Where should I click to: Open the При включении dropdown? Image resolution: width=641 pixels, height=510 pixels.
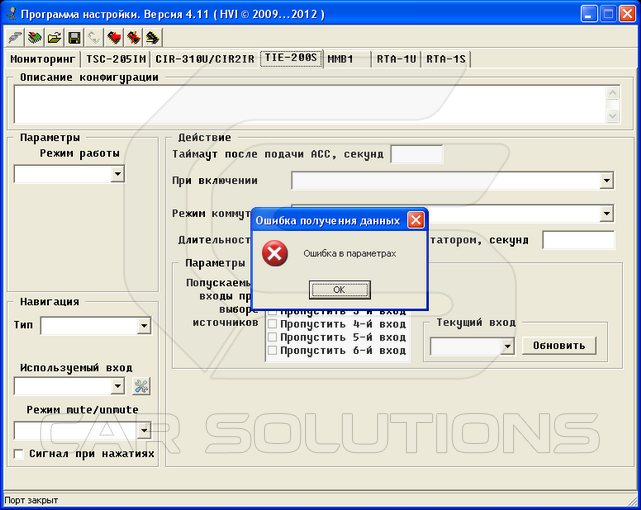click(607, 180)
